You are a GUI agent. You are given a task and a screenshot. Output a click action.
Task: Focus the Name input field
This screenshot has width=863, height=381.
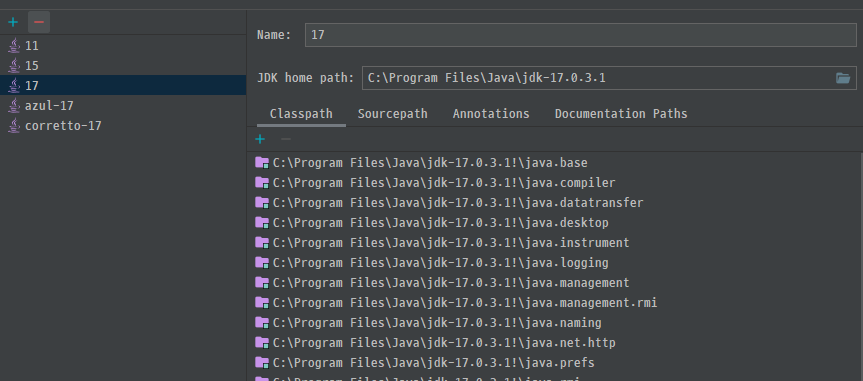tap(581, 35)
